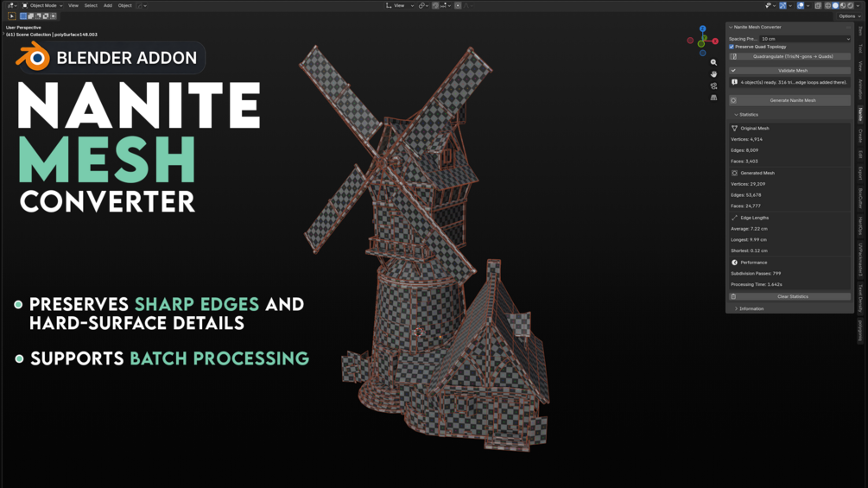Open the Animation sidebar tab

860,89
